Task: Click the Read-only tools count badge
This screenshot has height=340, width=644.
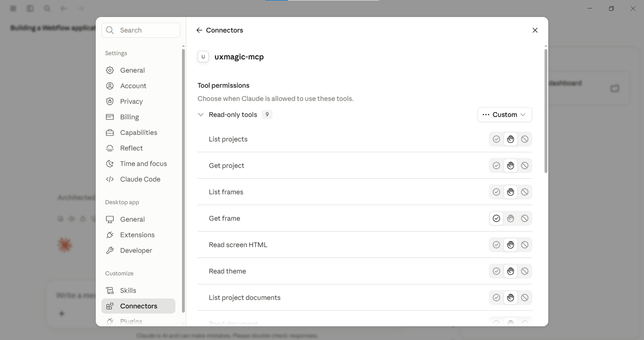Action: pyautogui.click(x=267, y=115)
